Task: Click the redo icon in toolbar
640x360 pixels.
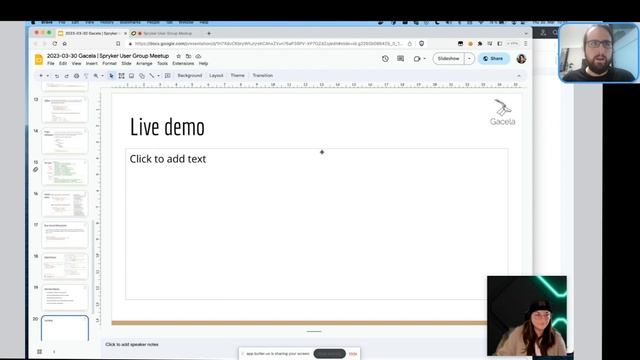Action: pyautogui.click(x=67, y=76)
